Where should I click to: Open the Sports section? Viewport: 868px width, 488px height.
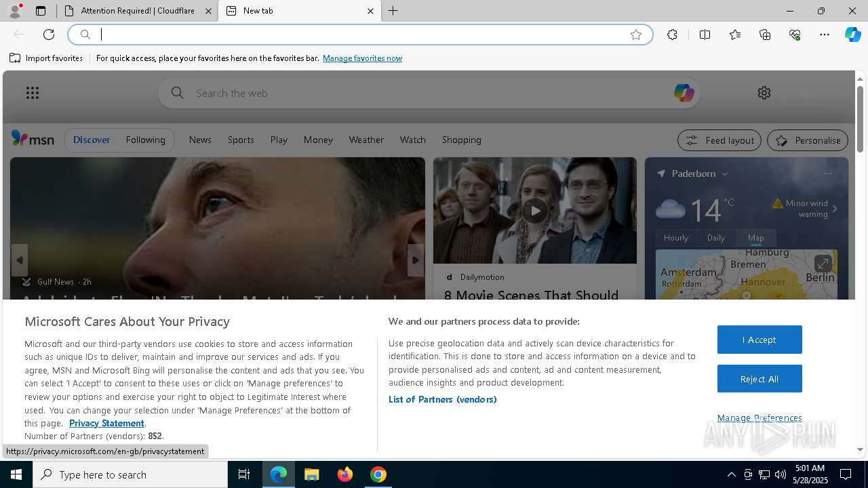(241, 140)
